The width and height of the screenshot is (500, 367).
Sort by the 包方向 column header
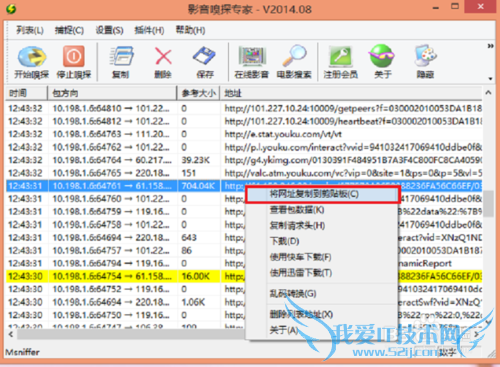pyautogui.click(x=112, y=93)
